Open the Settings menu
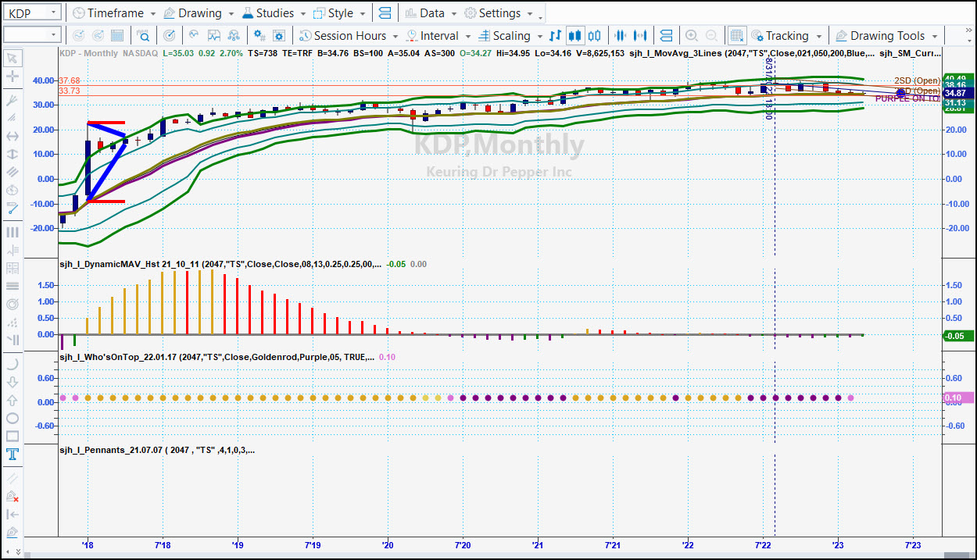 499,13
